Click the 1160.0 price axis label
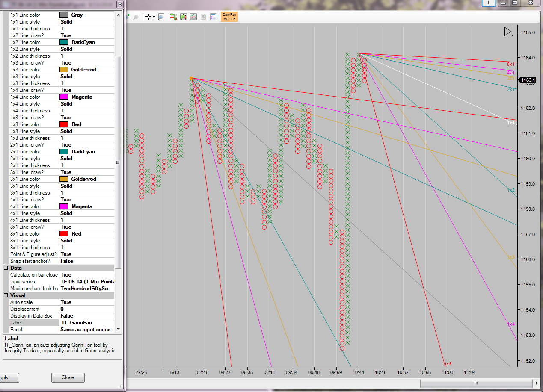This screenshot has height=392, width=543. pyautogui.click(x=528, y=159)
